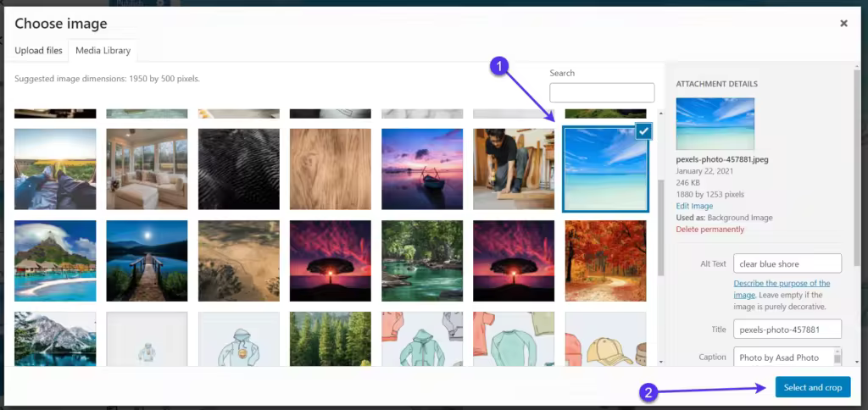Click Describe the purpose of the image link
The width and height of the screenshot is (868, 410).
(x=781, y=289)
